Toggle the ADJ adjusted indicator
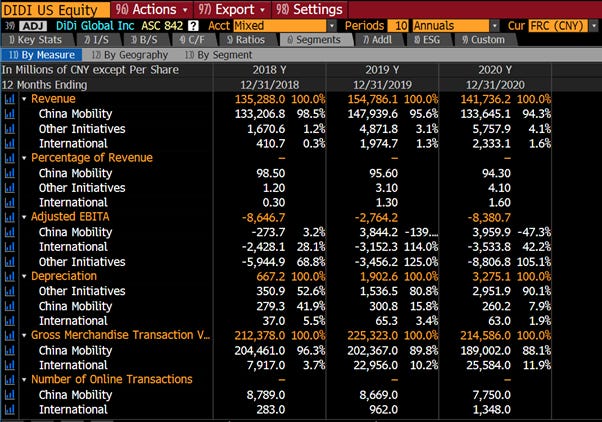Viewport: 602px width, 422px height. click(x=33, y=26)
